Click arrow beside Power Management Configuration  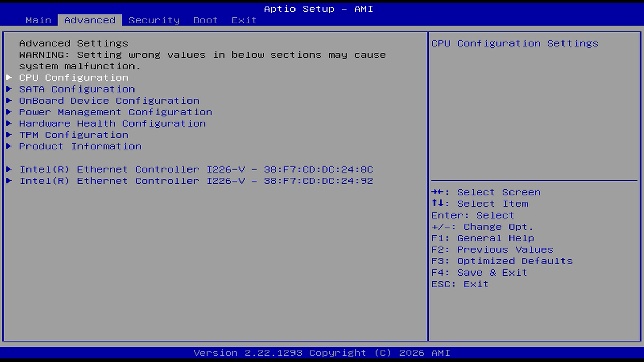[9, 112]
